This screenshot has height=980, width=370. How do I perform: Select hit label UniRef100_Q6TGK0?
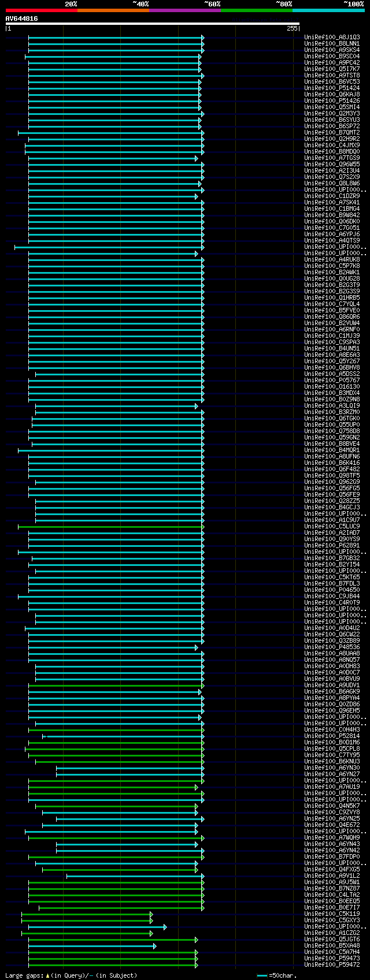click(x=332, y=419)
